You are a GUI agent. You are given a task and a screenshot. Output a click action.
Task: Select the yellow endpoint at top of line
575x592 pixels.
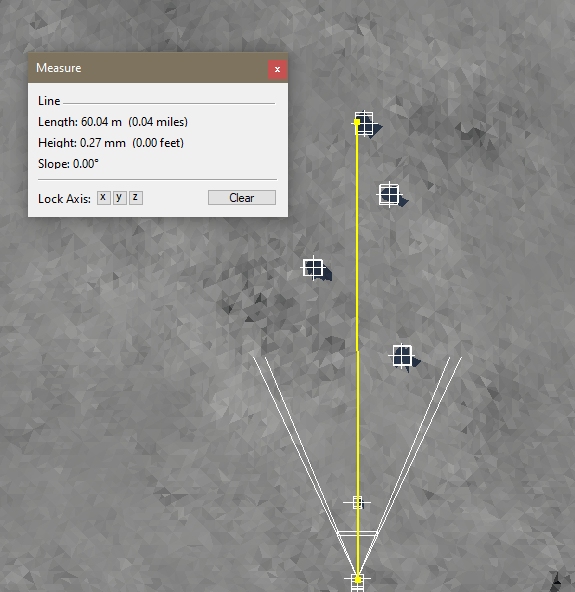click(x=357, y=122)
